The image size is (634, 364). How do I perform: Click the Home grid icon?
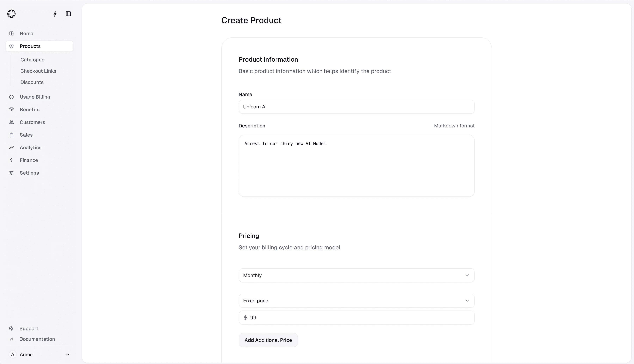11,33
